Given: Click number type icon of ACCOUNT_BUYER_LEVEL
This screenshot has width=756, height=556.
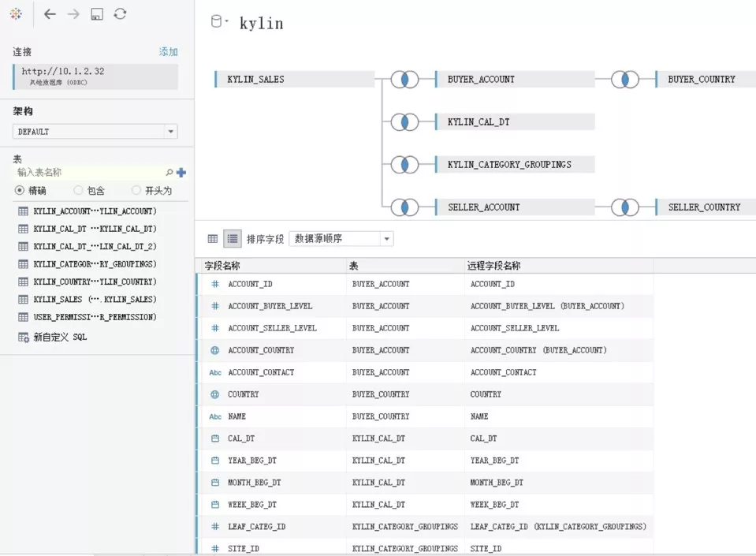Looking at the screenshot, I should coord(215,306).
